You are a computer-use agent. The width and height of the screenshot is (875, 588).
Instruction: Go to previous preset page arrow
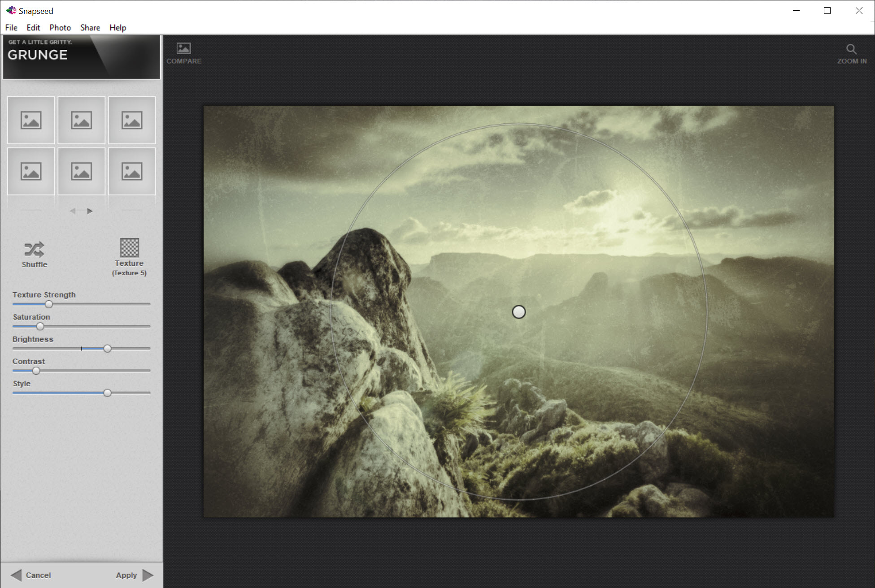(x=73, y=211)
